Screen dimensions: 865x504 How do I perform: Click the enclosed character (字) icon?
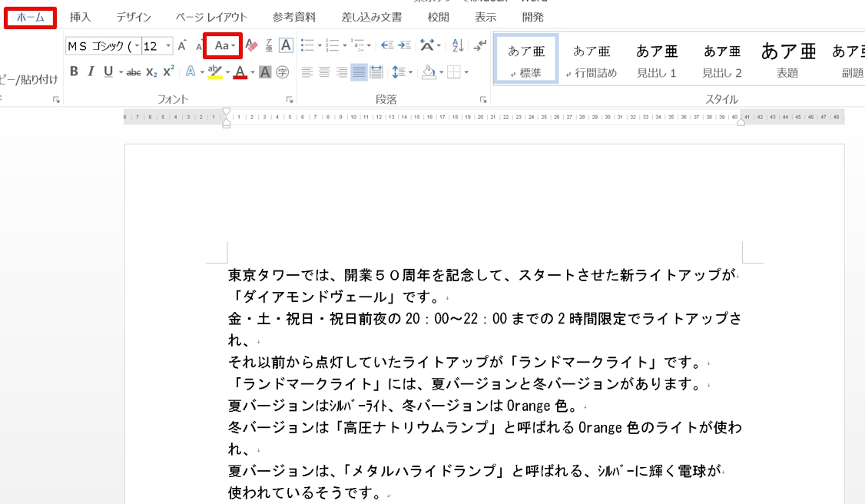283,72
